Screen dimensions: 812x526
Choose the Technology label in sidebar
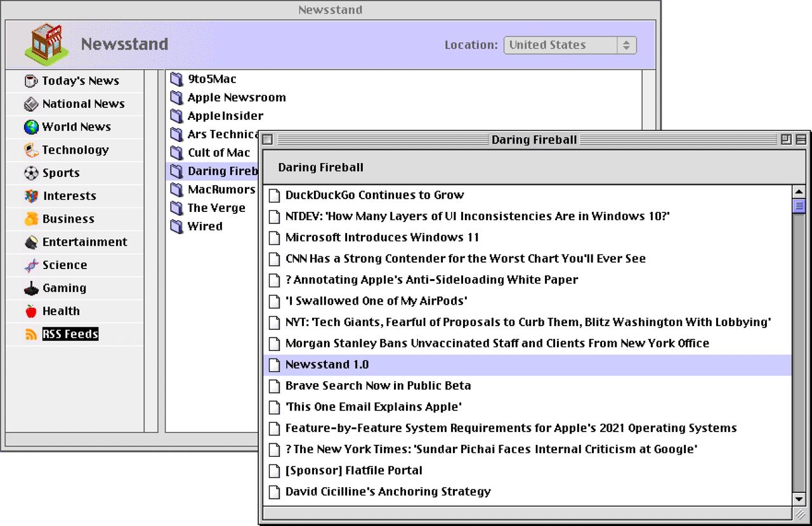coord(75,150)
